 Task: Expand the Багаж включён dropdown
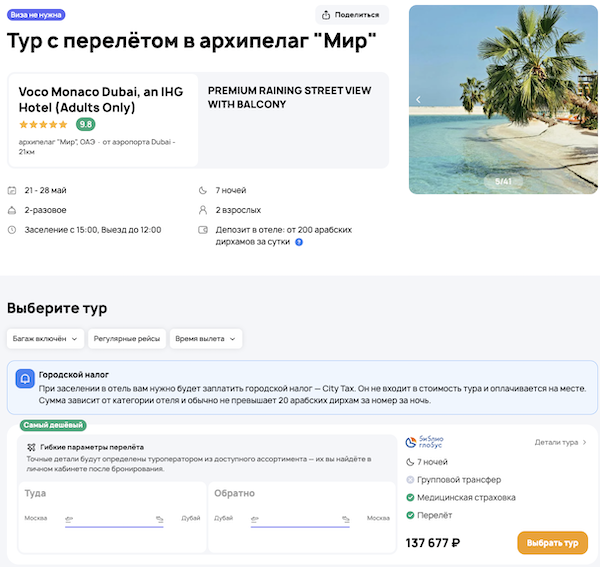point(44,339)
